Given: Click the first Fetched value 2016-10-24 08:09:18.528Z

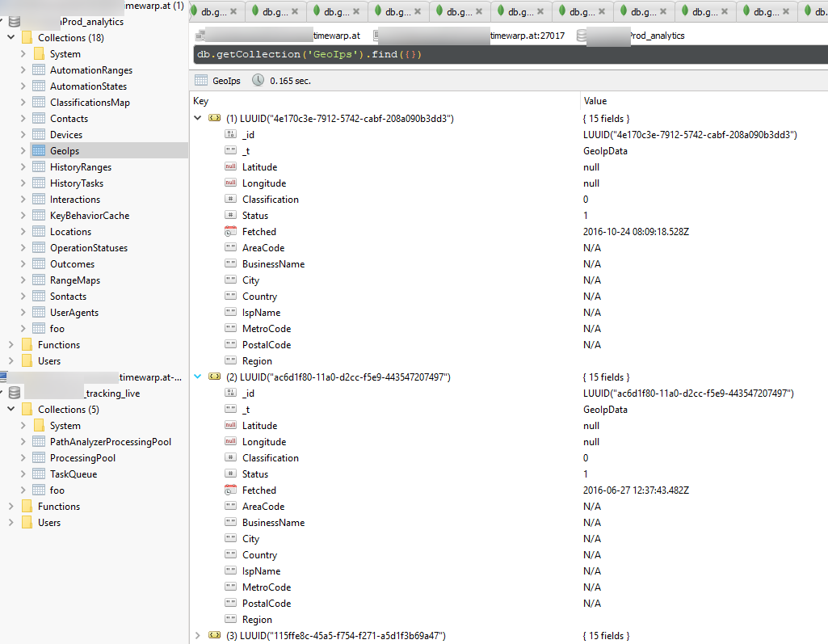Looking at the screenshot, I should [x=636, y=231].
